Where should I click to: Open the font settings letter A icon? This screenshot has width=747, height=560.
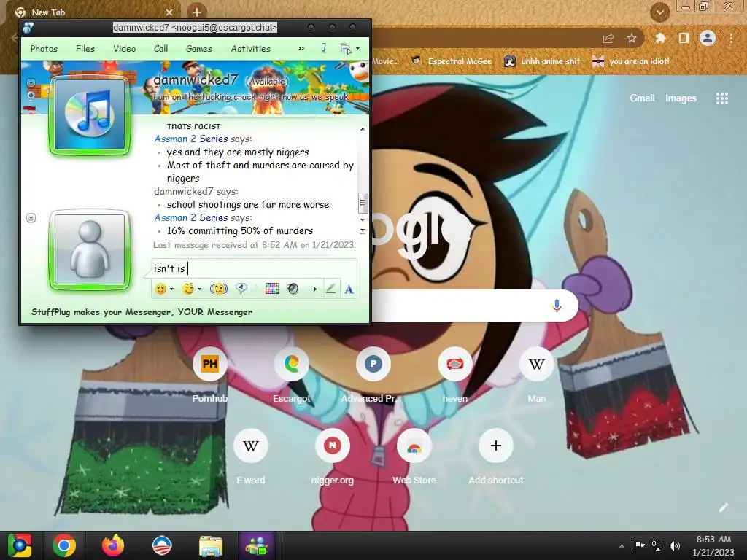click(349, 289)
